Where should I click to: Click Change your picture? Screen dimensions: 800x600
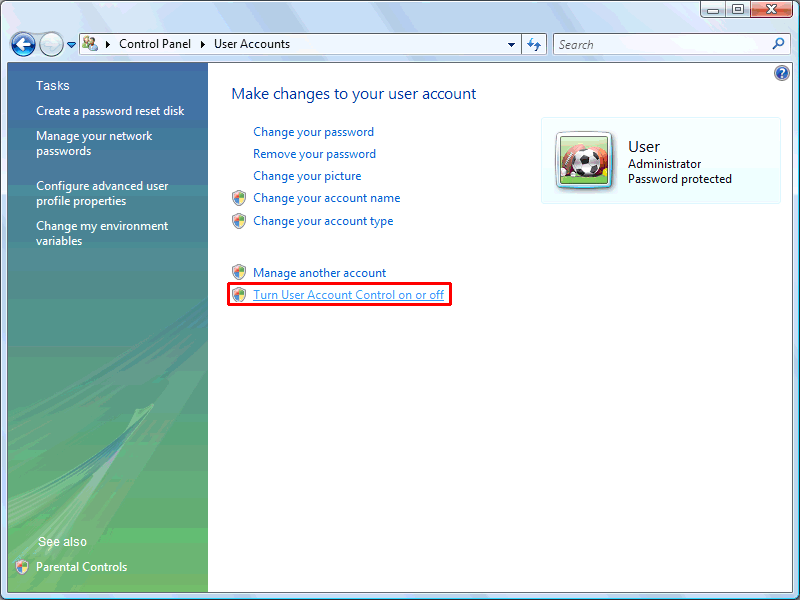(x=307, y=176)
